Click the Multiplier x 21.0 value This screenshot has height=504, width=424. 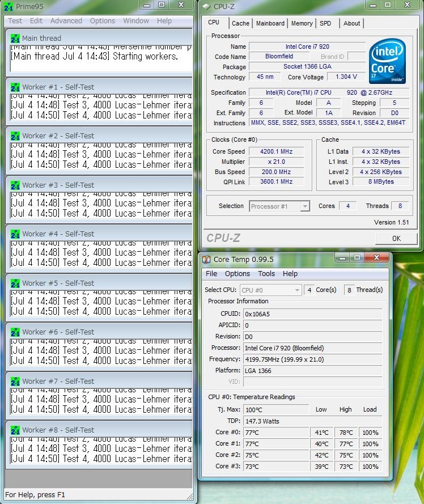pos(276,162)
